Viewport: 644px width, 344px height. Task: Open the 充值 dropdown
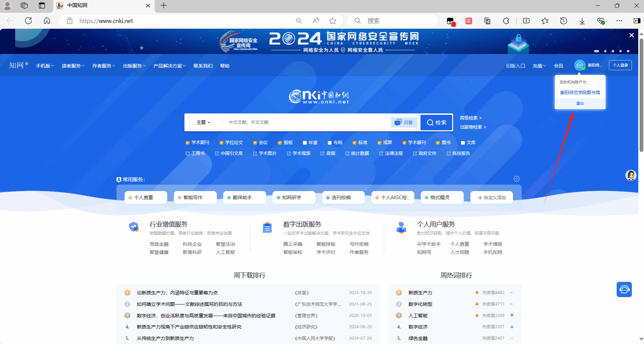(x=539, y=66)
